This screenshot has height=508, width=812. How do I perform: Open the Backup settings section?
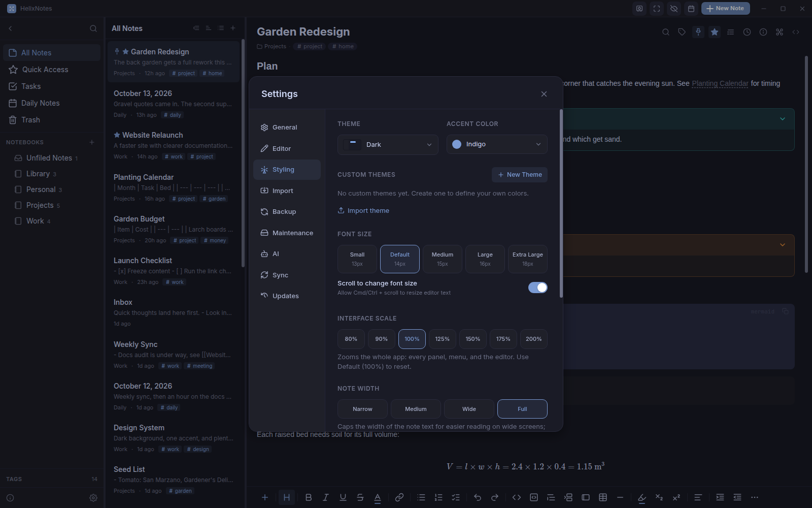[287, 212]
